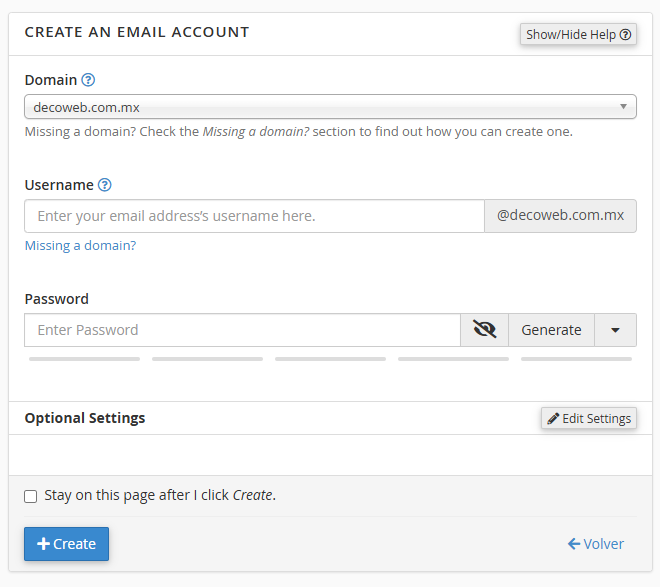
Task: Click the @decoweb.com.mx domain suffix label
Action: [x=560, y=216]
